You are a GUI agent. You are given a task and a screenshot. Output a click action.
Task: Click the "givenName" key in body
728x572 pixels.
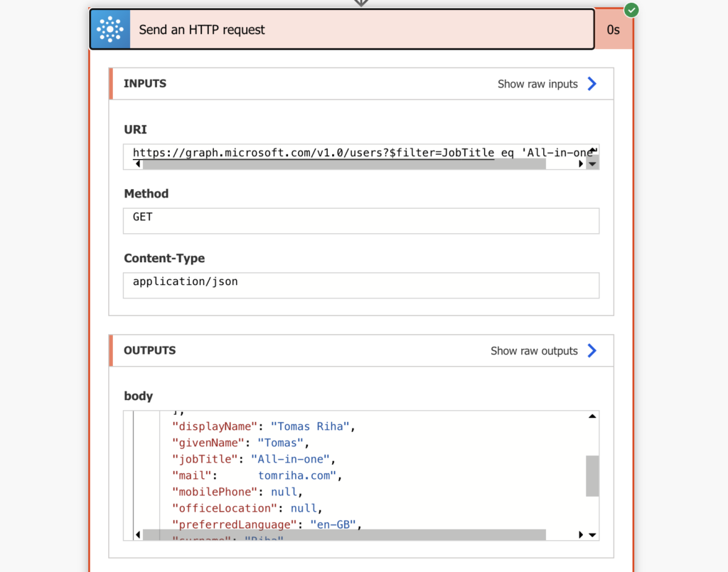208,443
